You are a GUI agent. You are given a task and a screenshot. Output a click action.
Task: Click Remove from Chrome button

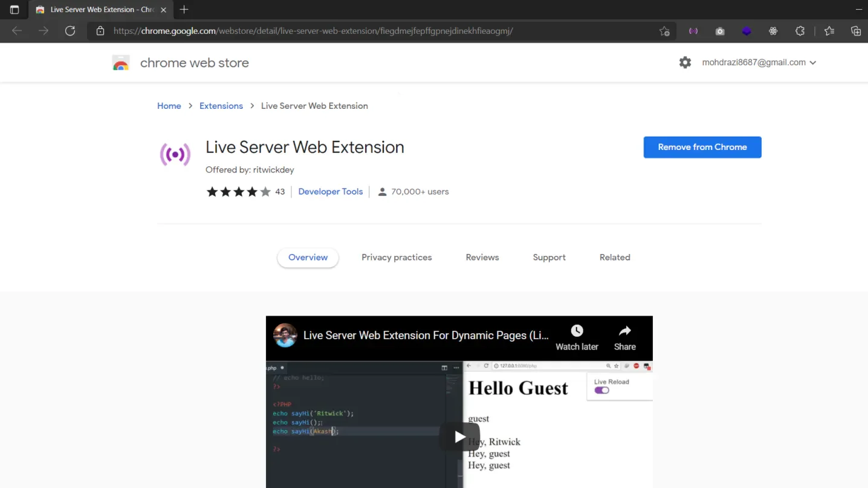click(x=702, y=147)
